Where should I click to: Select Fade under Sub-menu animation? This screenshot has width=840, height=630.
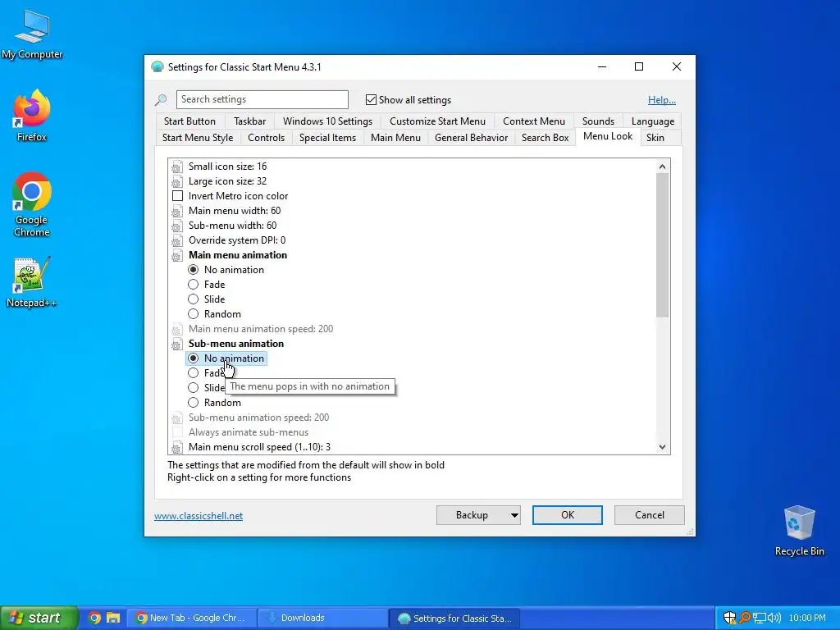pyautogui.click(x=194, y=373)
